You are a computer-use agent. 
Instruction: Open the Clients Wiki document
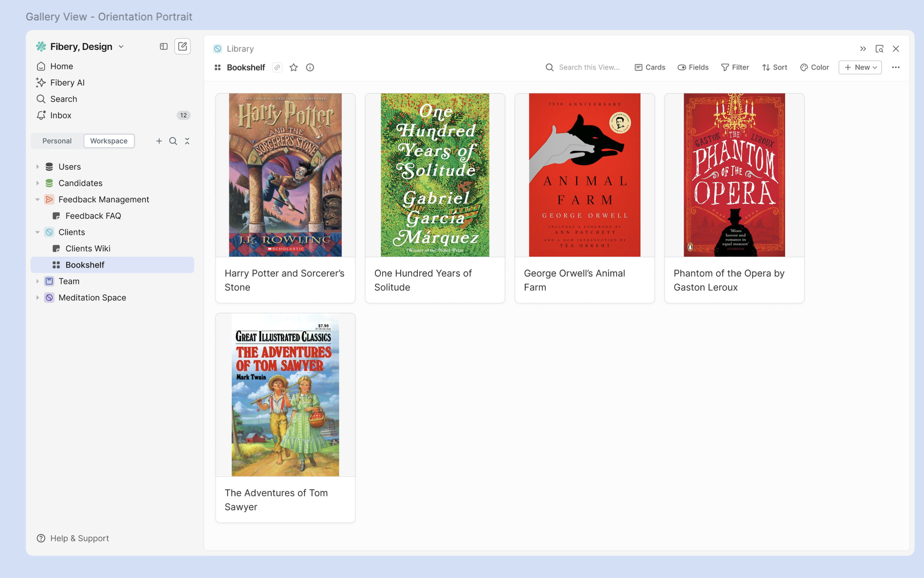click(88, 249)
